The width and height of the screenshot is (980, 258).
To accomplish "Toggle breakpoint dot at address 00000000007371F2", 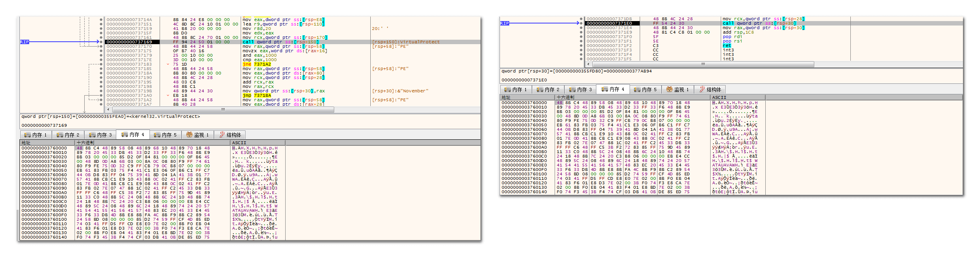I will pos(581,45).
